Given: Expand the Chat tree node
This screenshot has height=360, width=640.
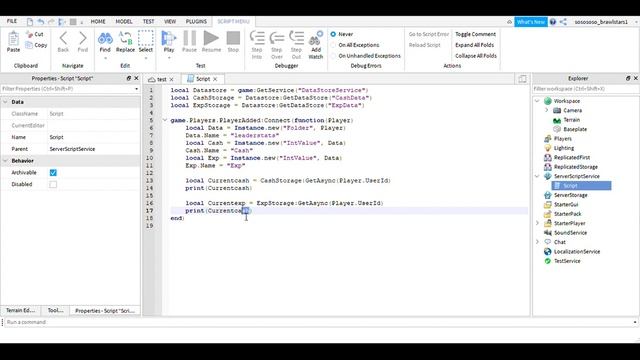Looking at the screenshot, I should (537, 242).
